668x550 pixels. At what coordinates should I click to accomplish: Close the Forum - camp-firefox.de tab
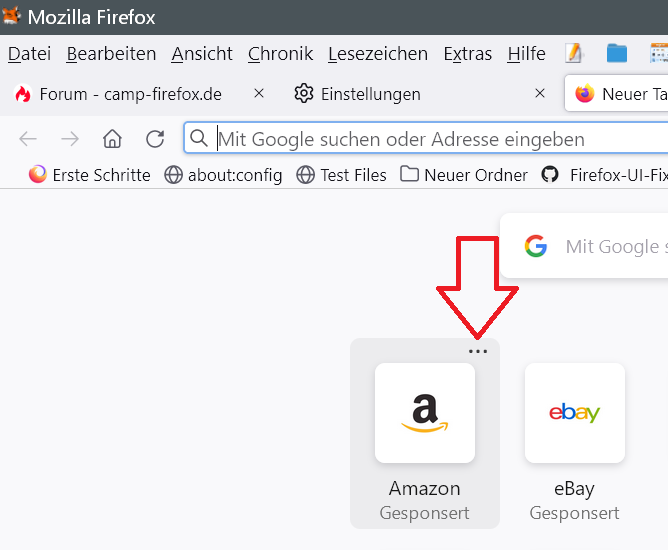259,94
